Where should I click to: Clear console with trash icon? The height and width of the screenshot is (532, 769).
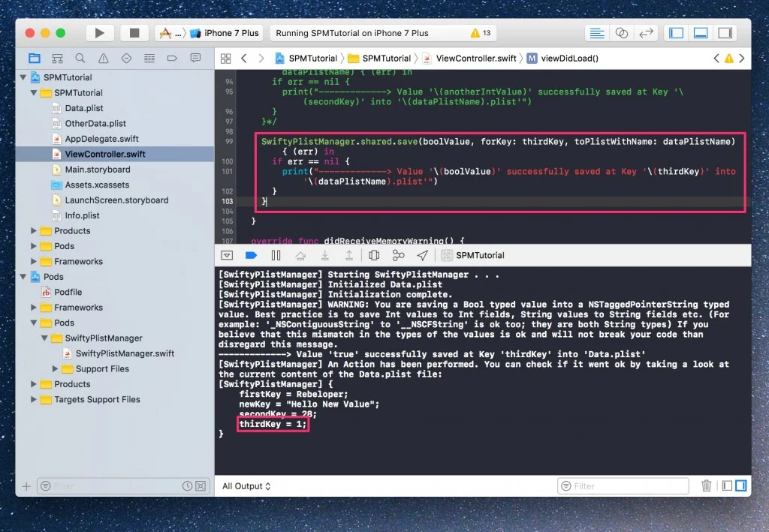click(x=706, y=486)
